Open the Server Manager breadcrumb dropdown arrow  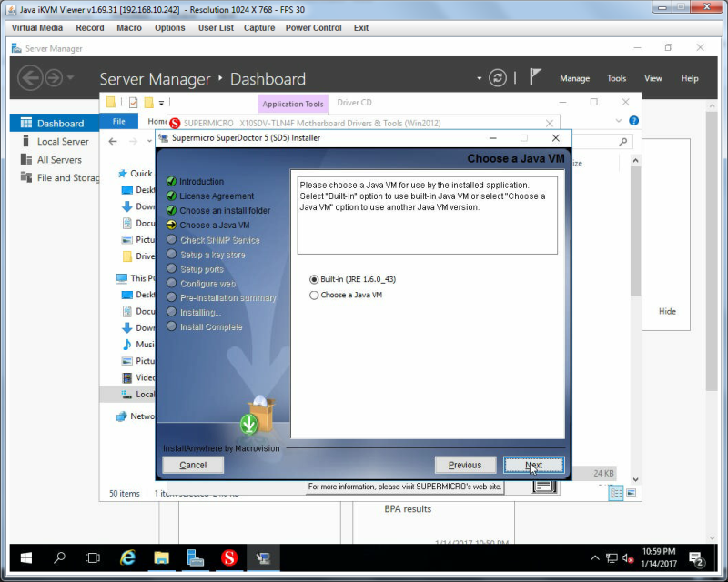point(480,78)
